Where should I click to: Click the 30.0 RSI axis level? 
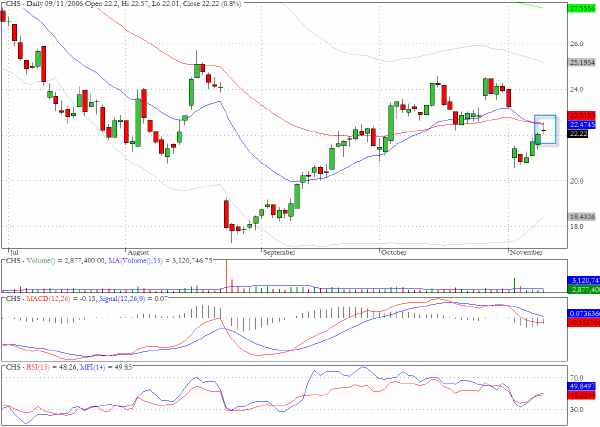coord(577,409)
